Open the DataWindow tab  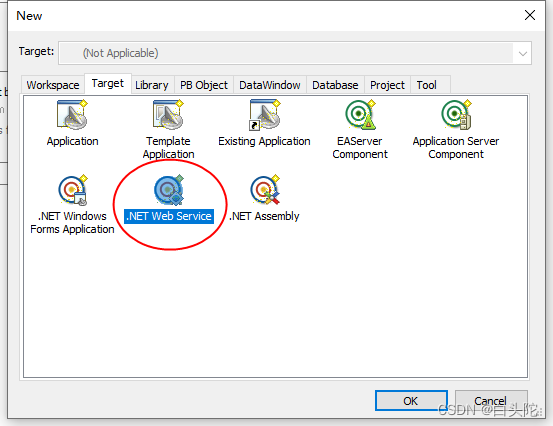tap(270, 85)
